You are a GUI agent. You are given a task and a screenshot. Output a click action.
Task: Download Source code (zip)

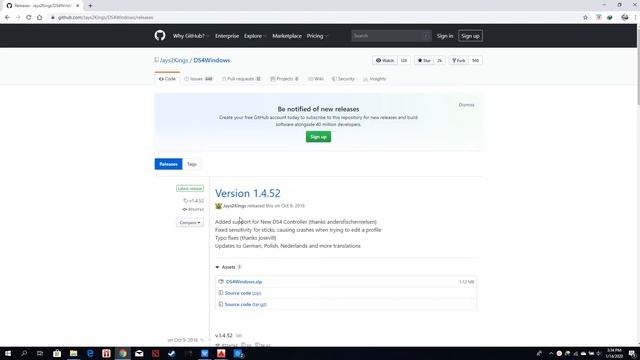click(x=242, y=293)
